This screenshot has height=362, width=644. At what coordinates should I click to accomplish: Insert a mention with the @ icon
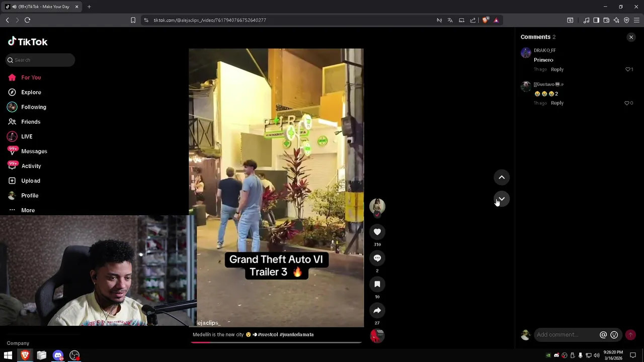coord(603,335)
